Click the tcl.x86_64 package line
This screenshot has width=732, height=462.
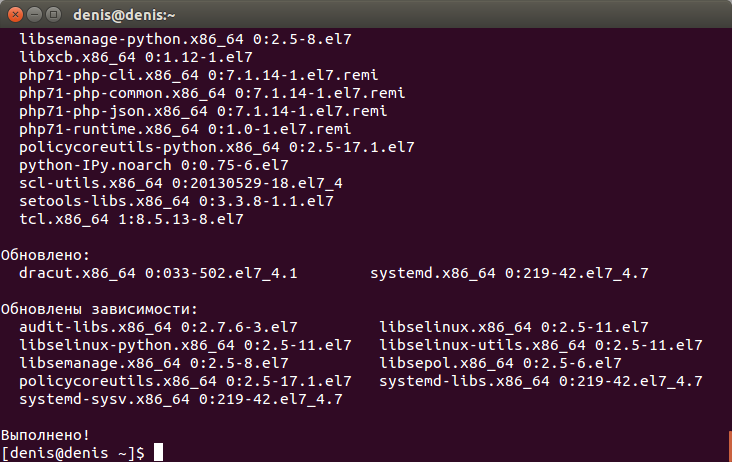pyautogui.click(x=131, y=219)
